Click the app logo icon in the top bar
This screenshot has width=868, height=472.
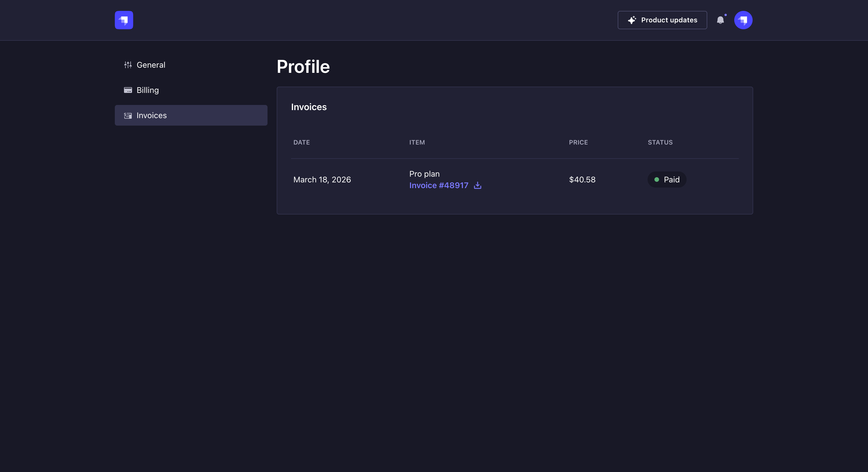pyautogui.click(x=124, y=20)
